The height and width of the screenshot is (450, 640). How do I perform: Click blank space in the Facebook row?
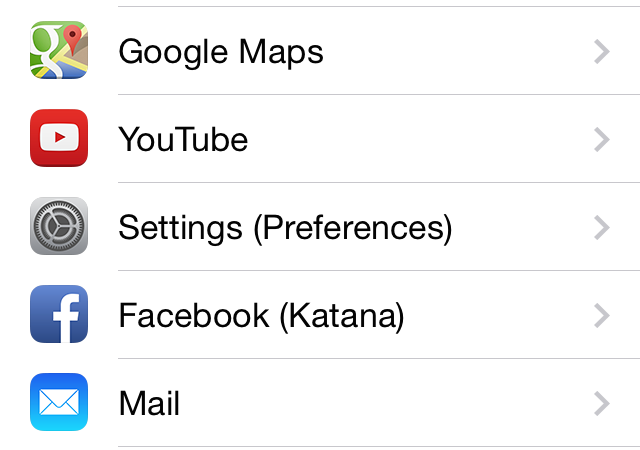click(498, 314)
